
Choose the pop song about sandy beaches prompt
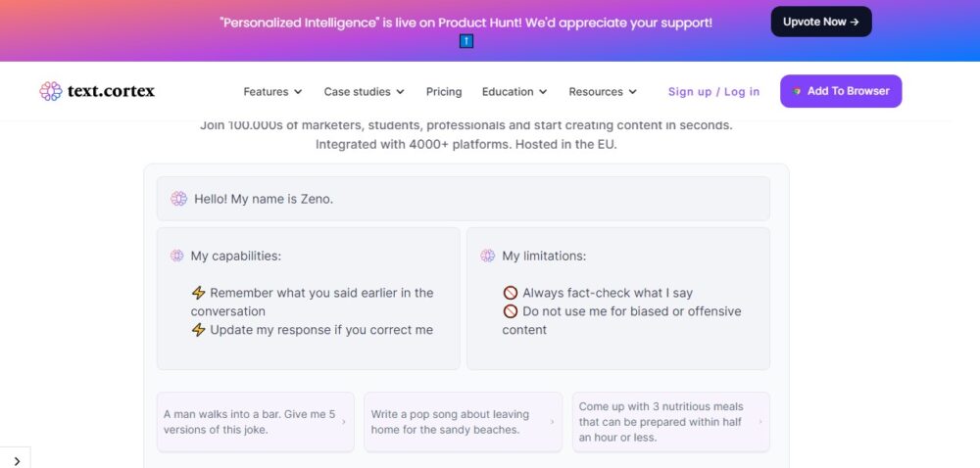464,422
